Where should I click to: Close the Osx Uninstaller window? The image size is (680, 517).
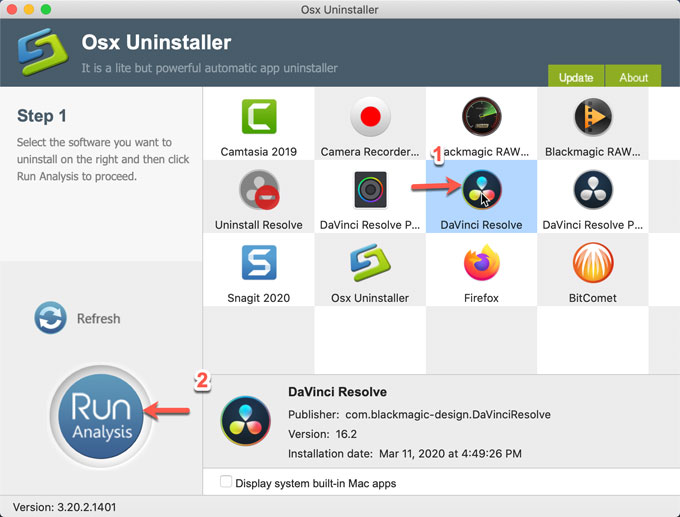12,9
